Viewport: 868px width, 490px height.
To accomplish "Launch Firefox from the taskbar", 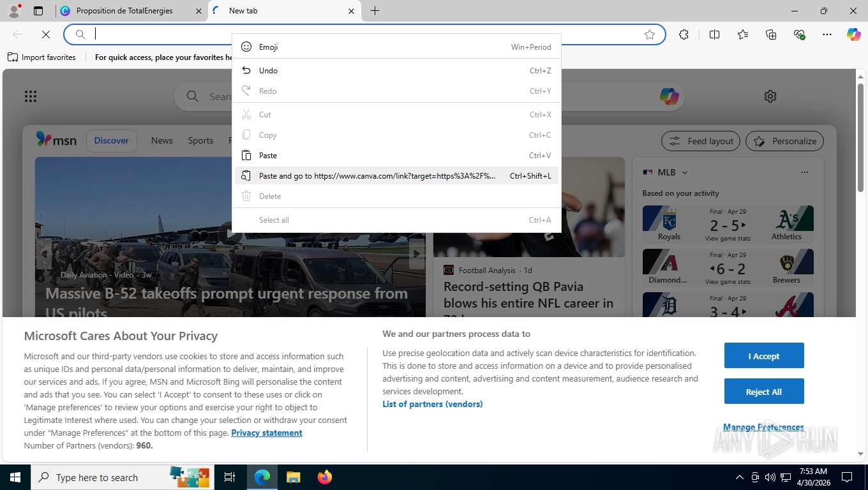I will pyautogui.click(x=325, y=477).
